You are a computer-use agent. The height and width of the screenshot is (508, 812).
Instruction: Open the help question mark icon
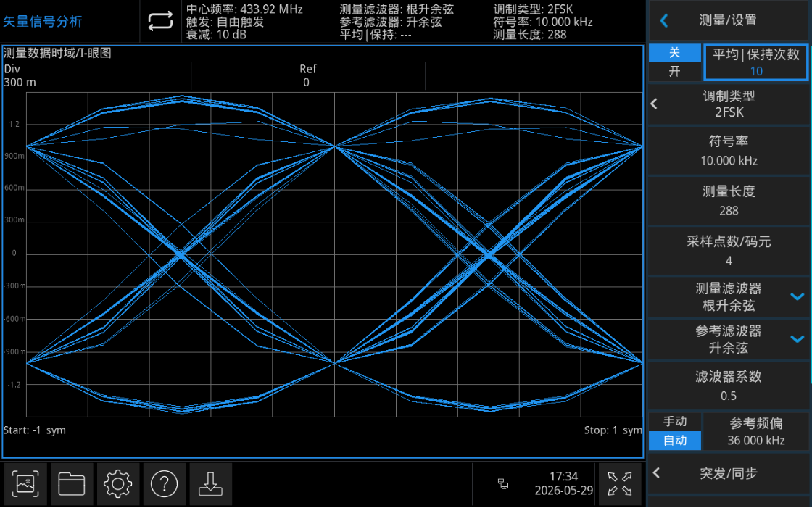pos(164,484)
